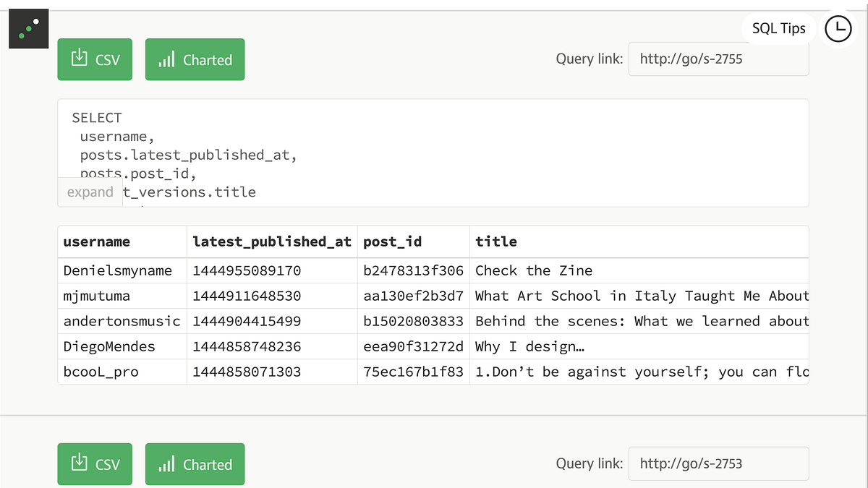Screen dimensions: 868x488
Task: Click the title column header
Action: (496, 241)
